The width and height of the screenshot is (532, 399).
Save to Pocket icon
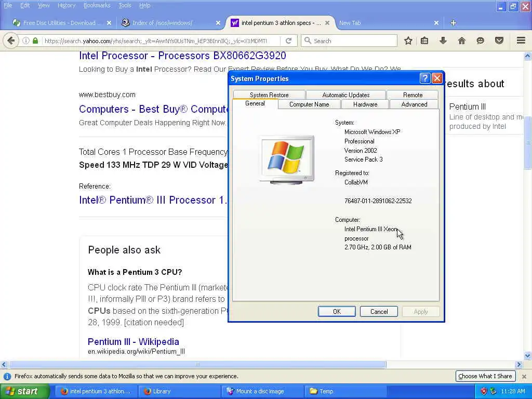tap(499, 41)
